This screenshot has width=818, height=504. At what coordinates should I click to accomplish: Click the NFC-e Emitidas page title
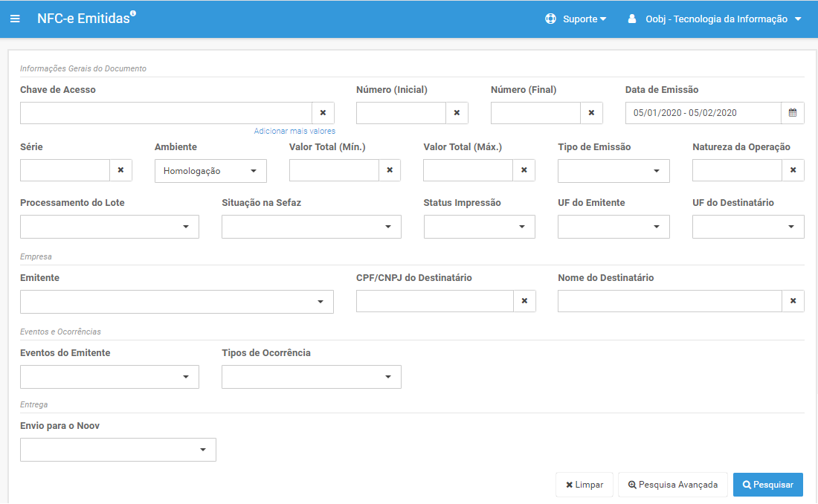83,19
